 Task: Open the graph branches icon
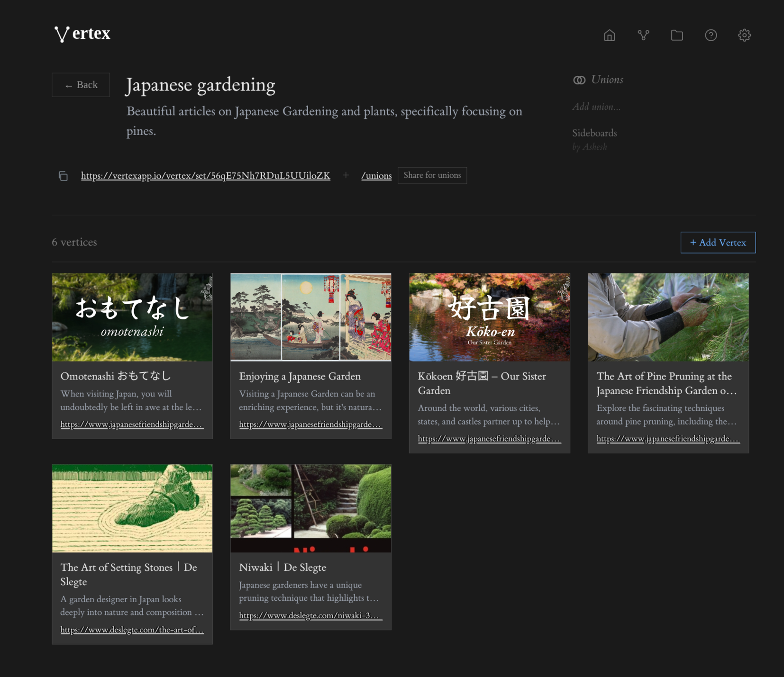pyautogui.click(x=643, y=35)
